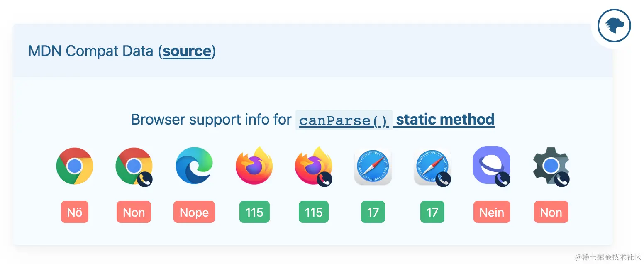Click the Samsung Internet browser icon

pyautogui.click(x=492, y=166)
